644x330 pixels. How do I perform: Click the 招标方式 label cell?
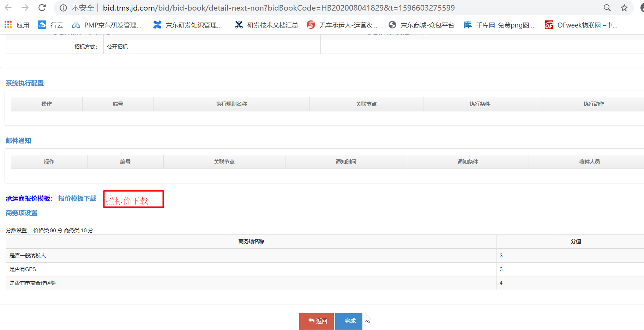point(55,47)
